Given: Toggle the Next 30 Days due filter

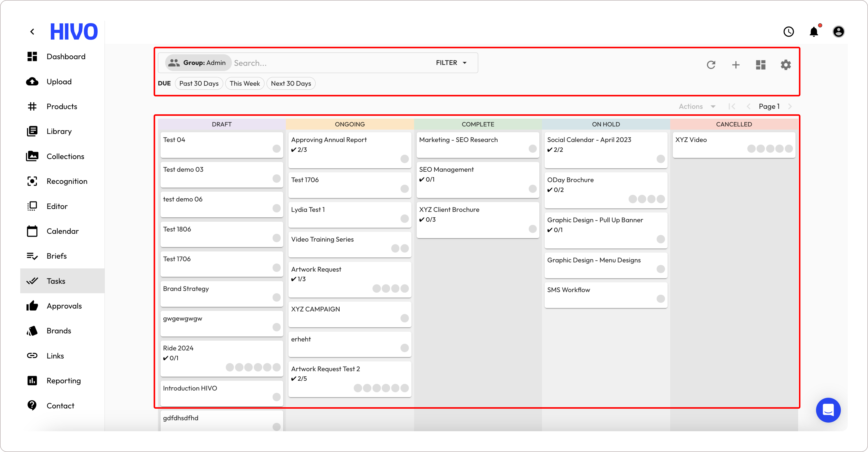Looking at the screenshot, I should point(291,84).
